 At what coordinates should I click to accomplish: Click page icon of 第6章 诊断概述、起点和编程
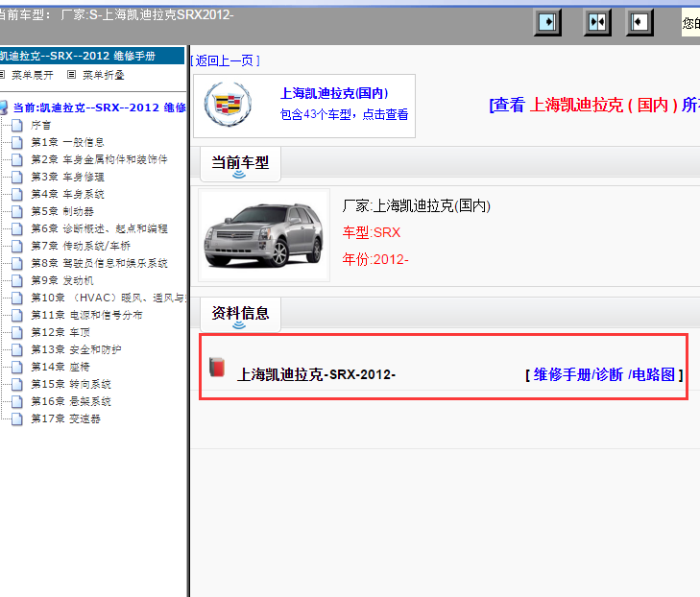[17, 228]
